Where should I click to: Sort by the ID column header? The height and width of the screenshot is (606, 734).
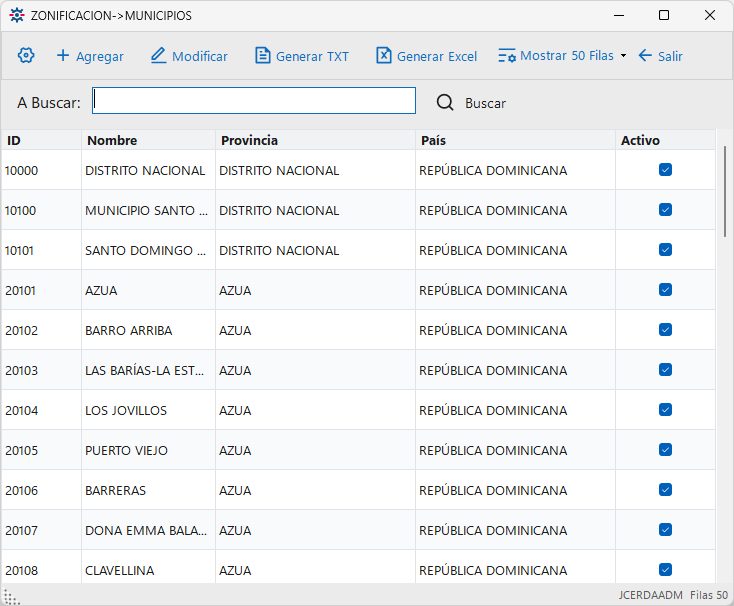pos(41,140)
